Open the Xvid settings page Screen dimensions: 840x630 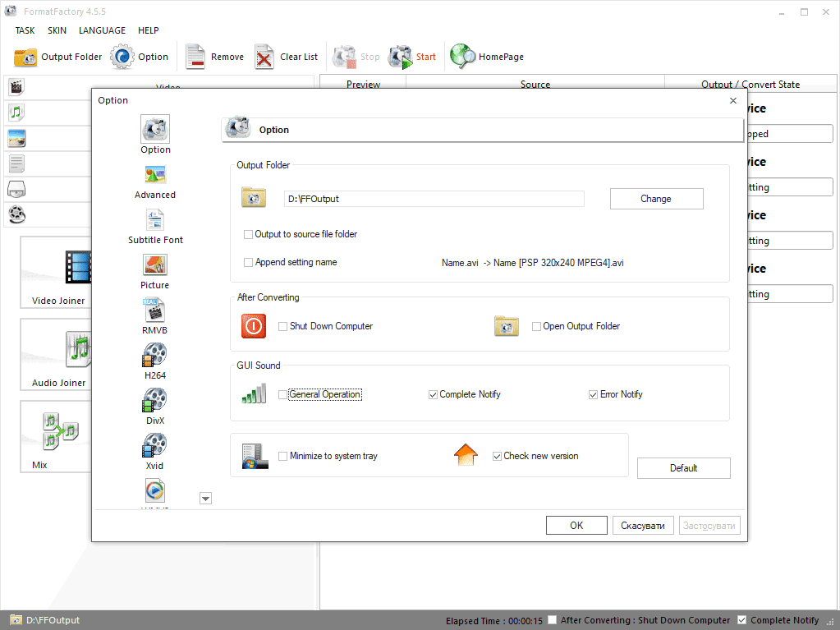[x=155, y=452]
